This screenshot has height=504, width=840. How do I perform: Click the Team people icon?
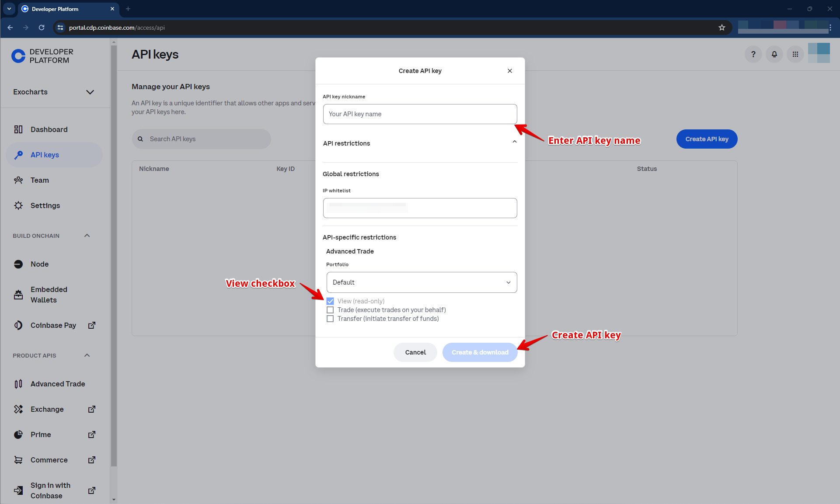point(18,180)
